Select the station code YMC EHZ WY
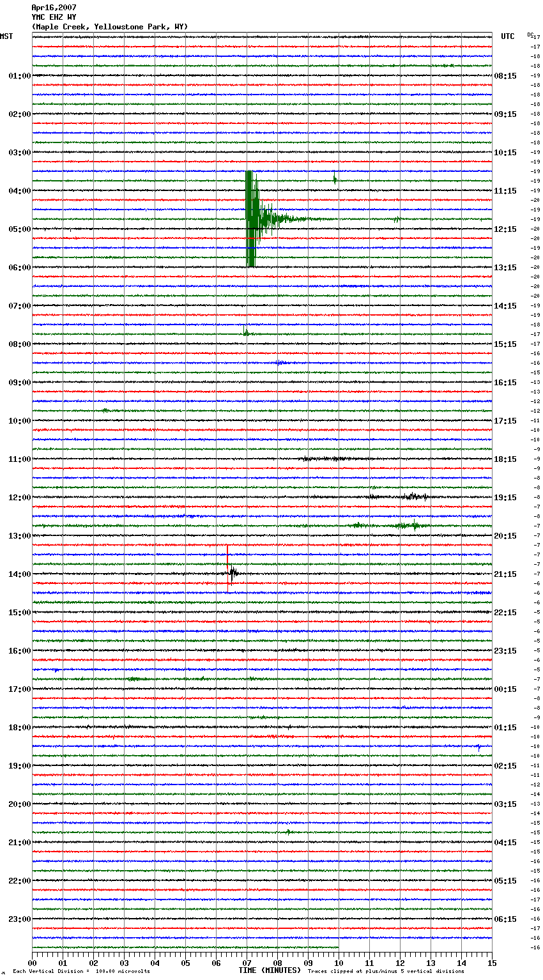The height and width of the screenshot is (980, 543). tap(54, 17)
